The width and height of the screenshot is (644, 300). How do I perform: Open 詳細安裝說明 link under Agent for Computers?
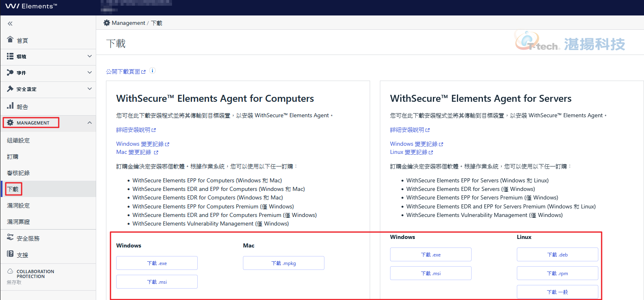[x=136, y=130]
